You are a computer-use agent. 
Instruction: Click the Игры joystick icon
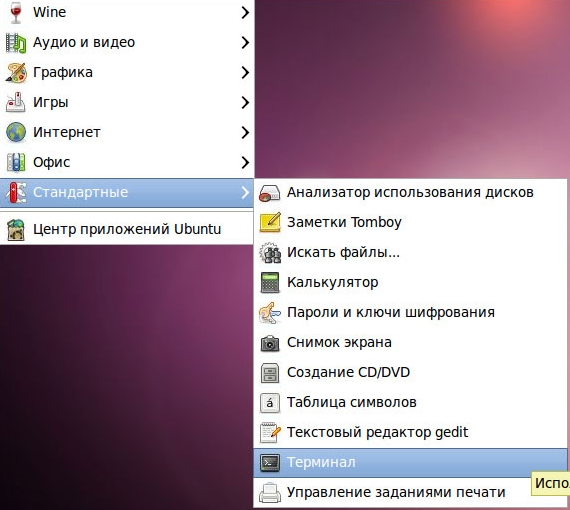pyautogui.click(x=16, y=102)
